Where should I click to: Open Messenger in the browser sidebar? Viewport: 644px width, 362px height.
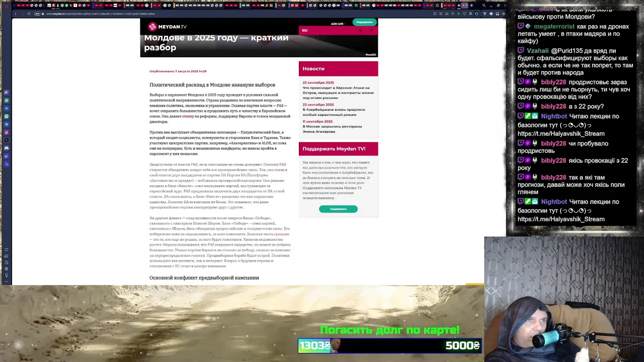(x=7, y=108)
